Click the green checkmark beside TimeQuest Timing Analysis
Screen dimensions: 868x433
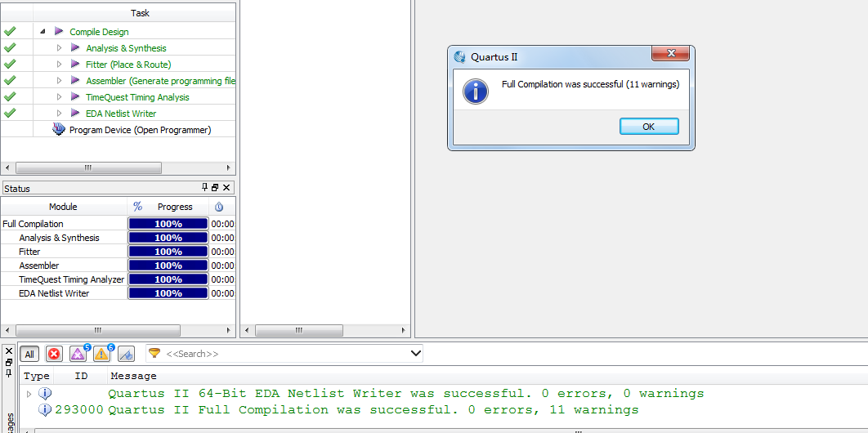point(10,96)
